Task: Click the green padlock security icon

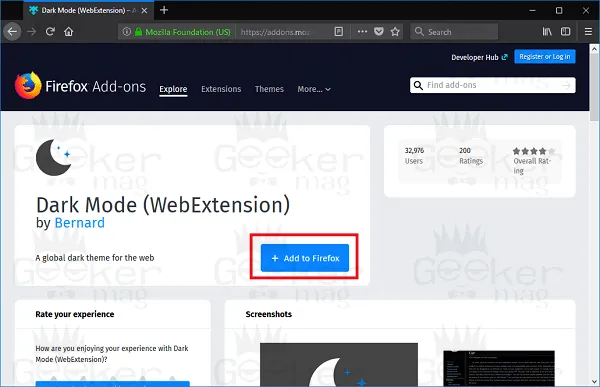Action: click(x=139, y=32)
